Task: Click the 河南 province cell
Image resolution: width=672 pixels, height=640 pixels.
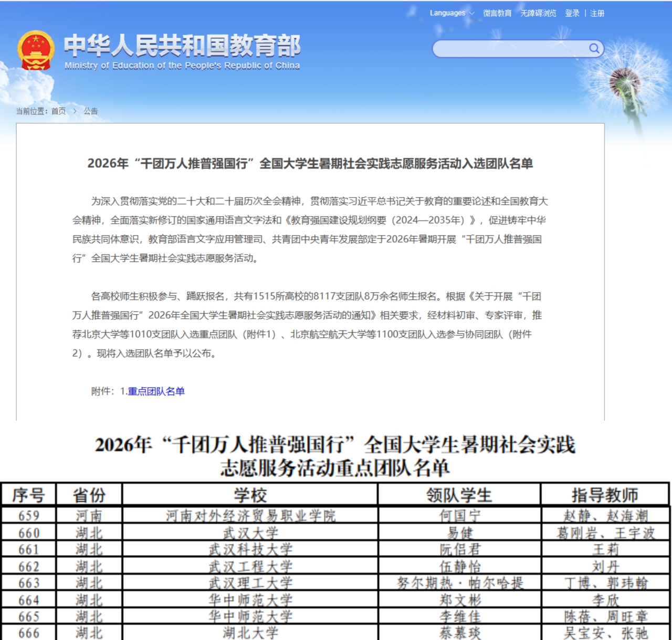Action: click(89, 516)
